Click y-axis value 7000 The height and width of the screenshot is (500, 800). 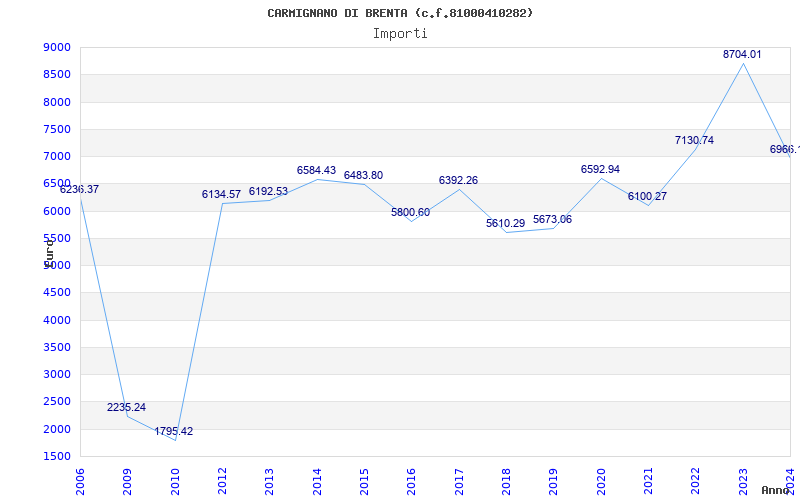pyautogui.click(x=57, y=156)
